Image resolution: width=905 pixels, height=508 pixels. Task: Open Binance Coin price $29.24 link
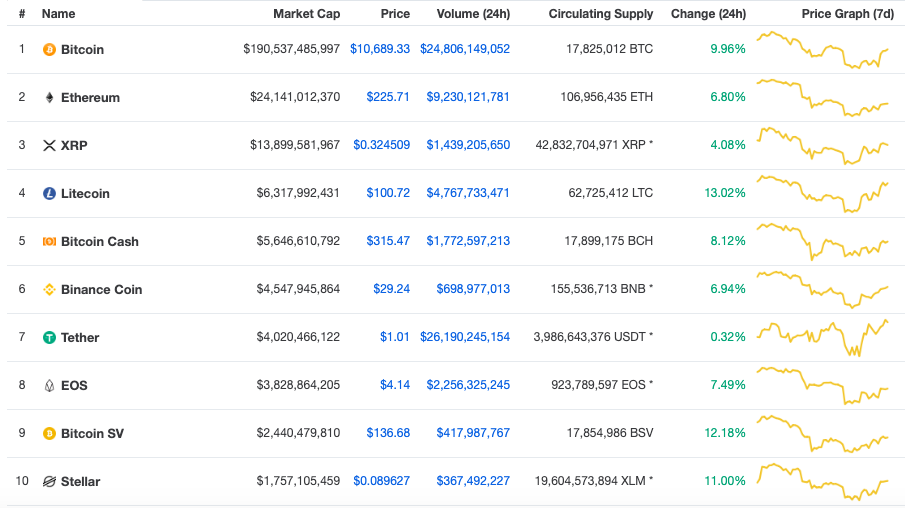(x=391, y=289)
